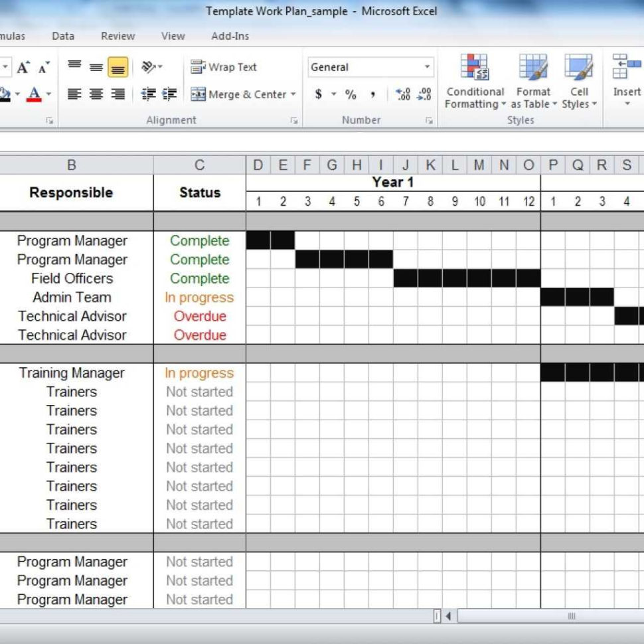Apply Align Text Left

pyautogui.click(x=74, y=94)
